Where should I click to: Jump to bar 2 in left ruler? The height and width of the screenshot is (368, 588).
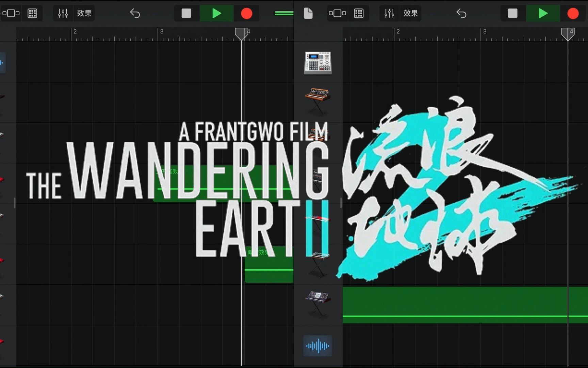tap(75, 32)
